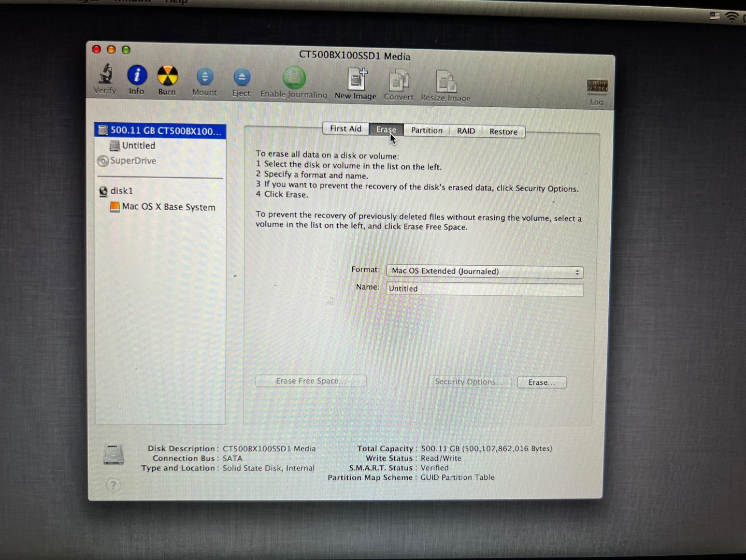Switch to the RAID tab
Image resolution: width=746 pixels, height=560 pixels.
(x=466, y=131)
